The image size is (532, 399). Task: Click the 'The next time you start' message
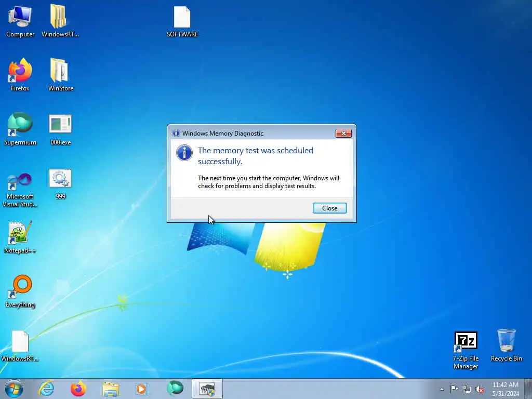click(x=269, y=182)
